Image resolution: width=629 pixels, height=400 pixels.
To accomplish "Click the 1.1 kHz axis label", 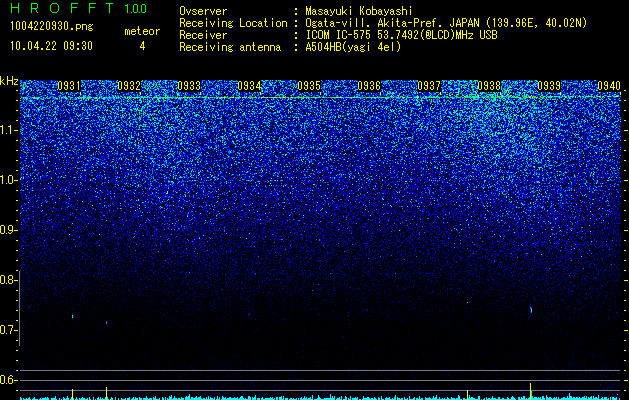I will coord(8,130).
